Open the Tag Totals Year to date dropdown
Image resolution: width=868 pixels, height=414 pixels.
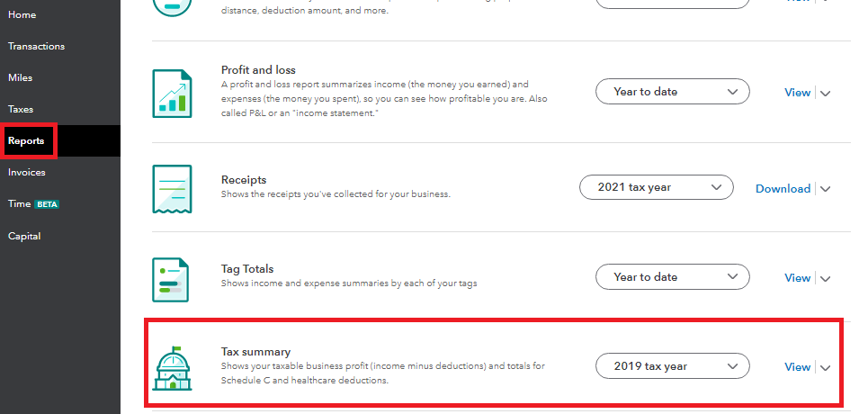pos(672,277)
